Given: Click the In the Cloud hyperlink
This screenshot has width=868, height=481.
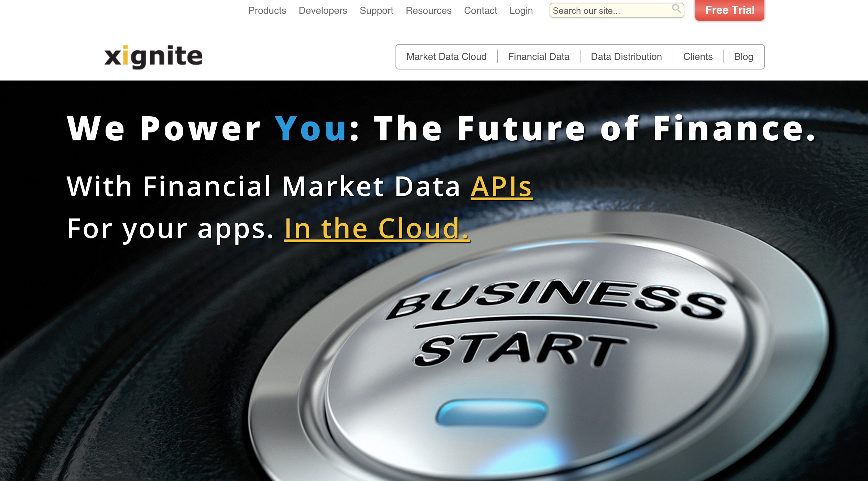Looking at the screenshot, I should pos(377,227).
